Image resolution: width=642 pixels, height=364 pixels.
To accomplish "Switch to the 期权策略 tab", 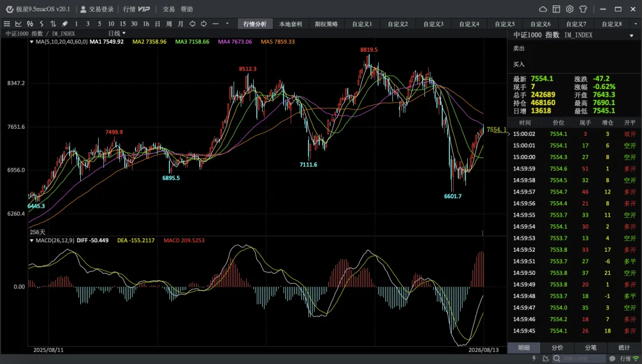I will [326, 24].
